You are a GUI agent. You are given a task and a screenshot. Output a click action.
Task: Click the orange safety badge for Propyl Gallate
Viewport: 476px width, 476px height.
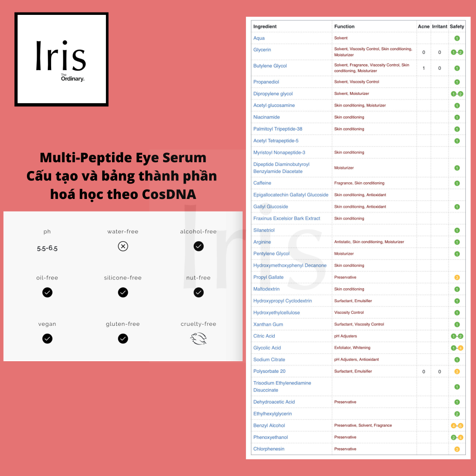457,278
